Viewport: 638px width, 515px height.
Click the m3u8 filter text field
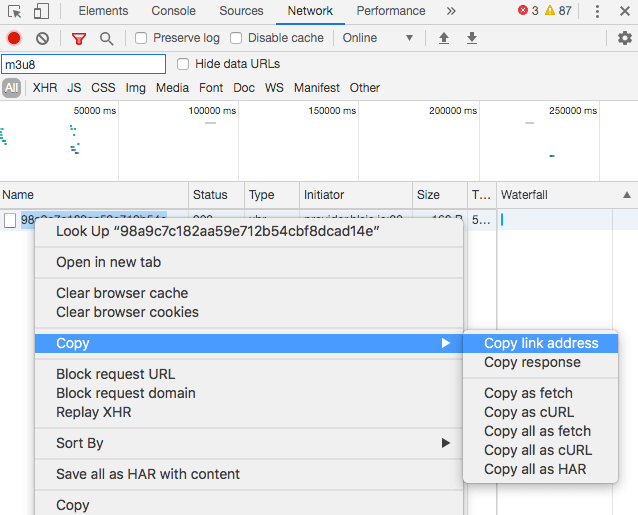[83, 64]
